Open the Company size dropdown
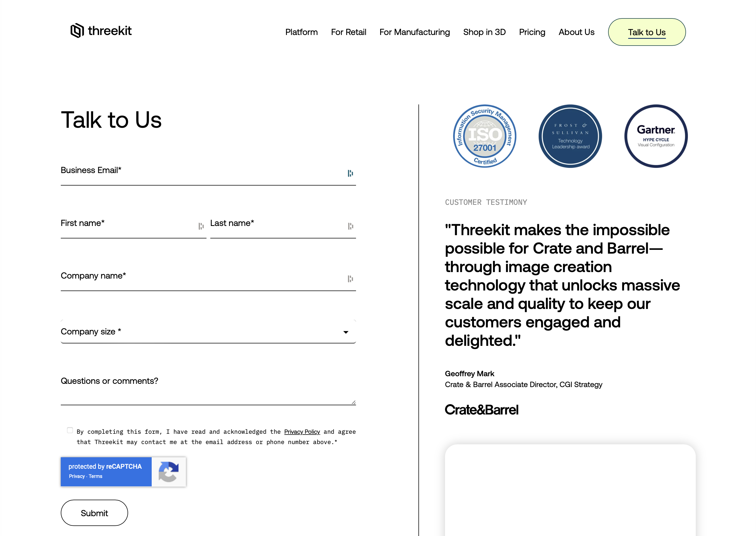 tap(208, 332)
